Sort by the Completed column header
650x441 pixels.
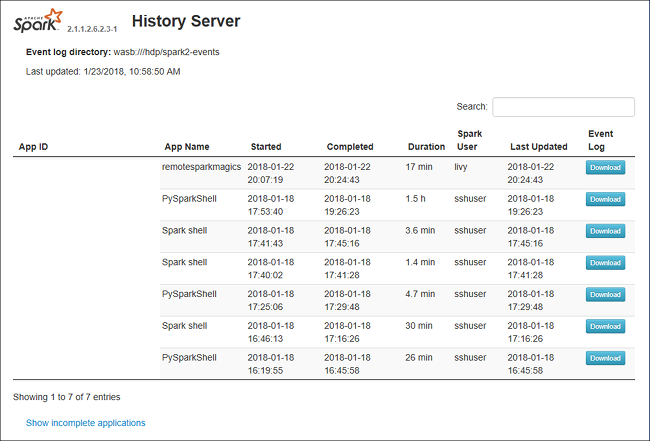click(x=350, y=147)
